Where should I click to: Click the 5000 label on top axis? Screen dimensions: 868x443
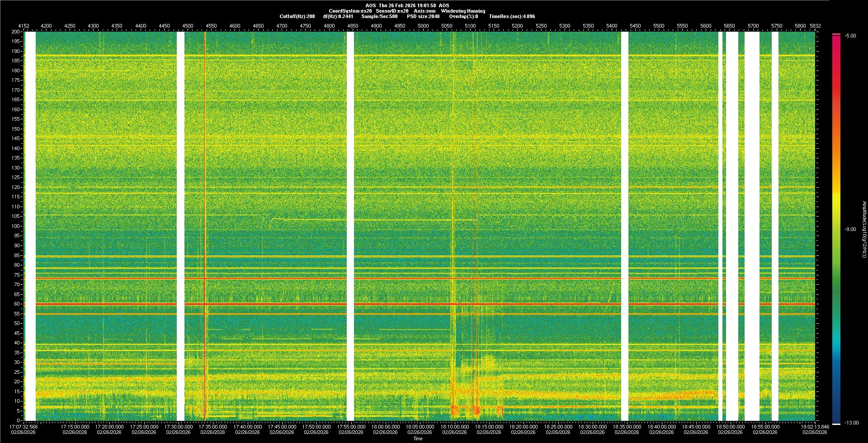(x=423, y=26)
